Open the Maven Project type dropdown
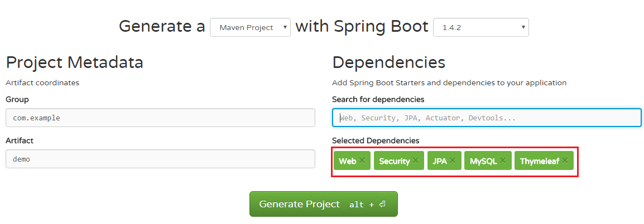Viewport: 644px width, 224px height. (x=250, y=27)
